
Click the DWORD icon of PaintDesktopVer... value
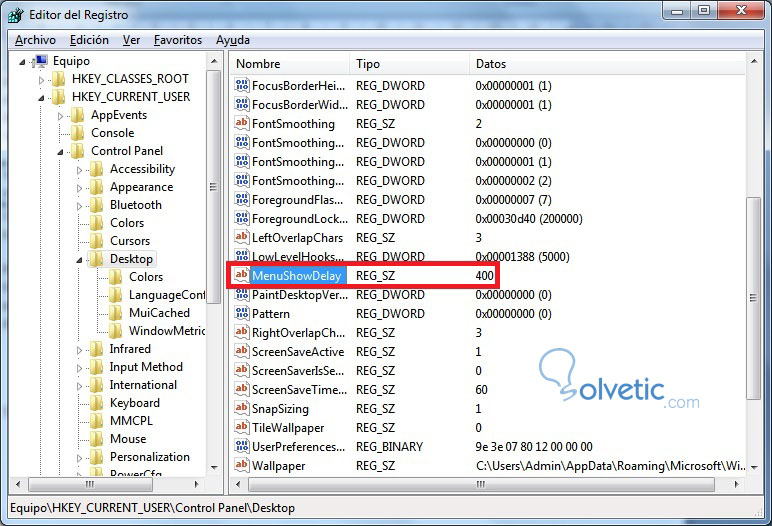click(x=242, y=295)
